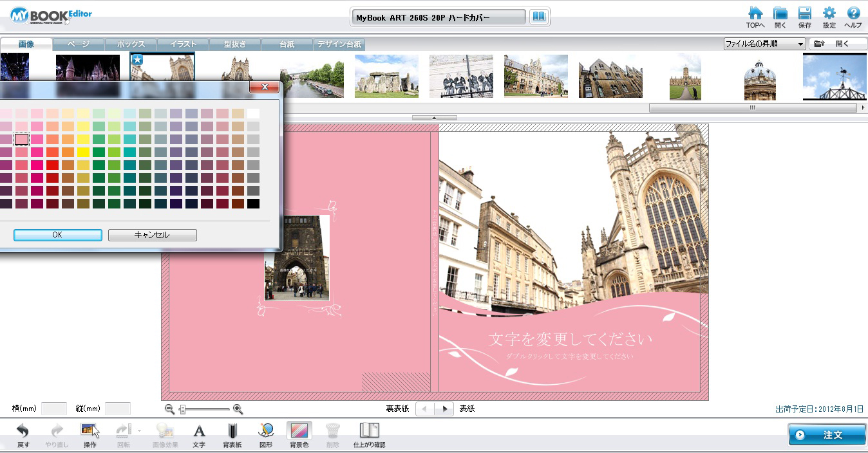The width and height of the screenshot is (868, 453).
Task: Open the ファイル名の昇順 sort dropdown
Action: [764, 44]
